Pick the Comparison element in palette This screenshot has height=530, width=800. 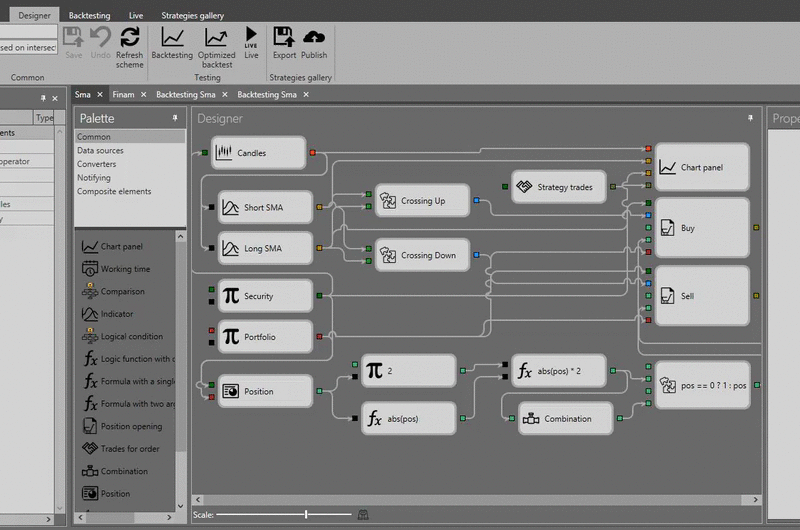click(122, 292)
